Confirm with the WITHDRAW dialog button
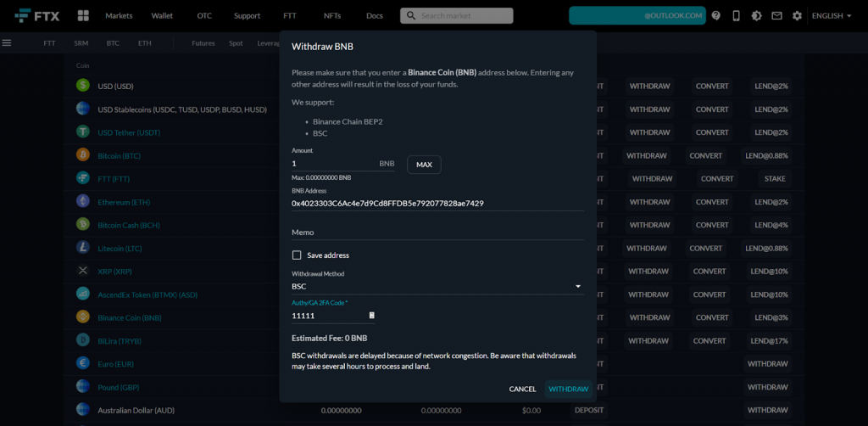Image resolution: width=868 pixels, height=426 pixels. pyautogui.click(x=569, y=389)
